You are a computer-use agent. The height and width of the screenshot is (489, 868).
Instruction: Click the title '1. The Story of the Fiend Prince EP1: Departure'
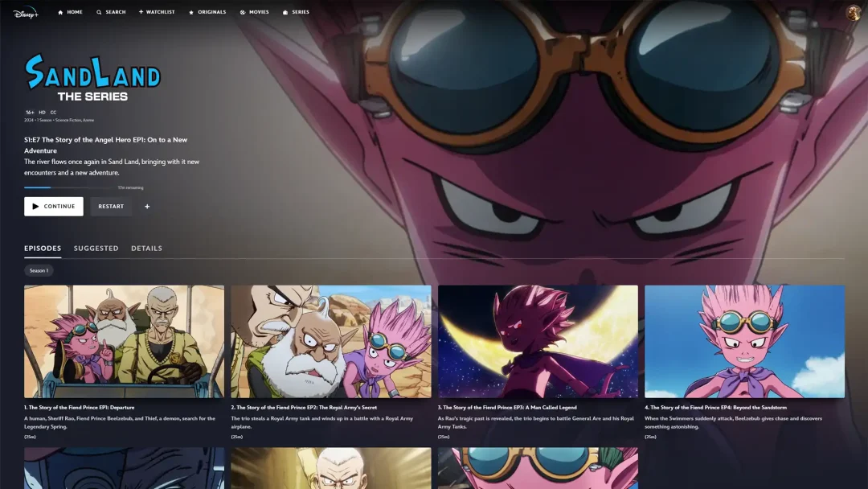click(x=79, y=408)
